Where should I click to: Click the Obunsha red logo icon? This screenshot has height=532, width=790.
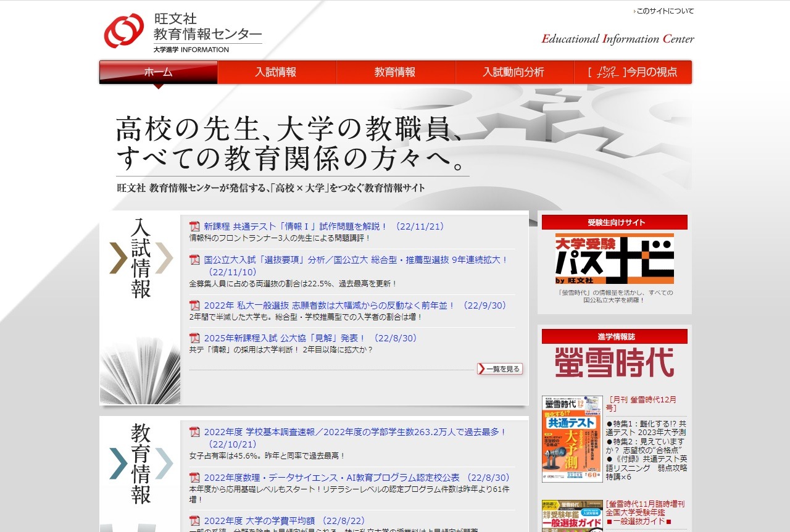124,31
